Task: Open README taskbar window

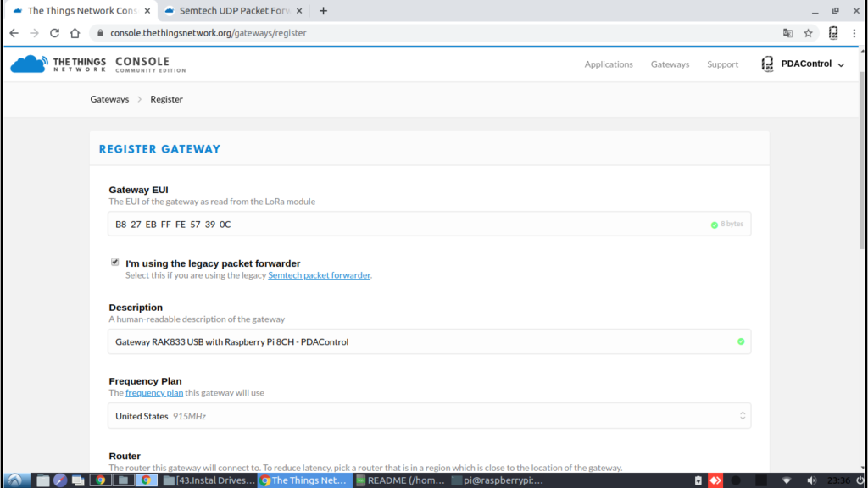Action: pyautogui.click(x=400, y=480)
